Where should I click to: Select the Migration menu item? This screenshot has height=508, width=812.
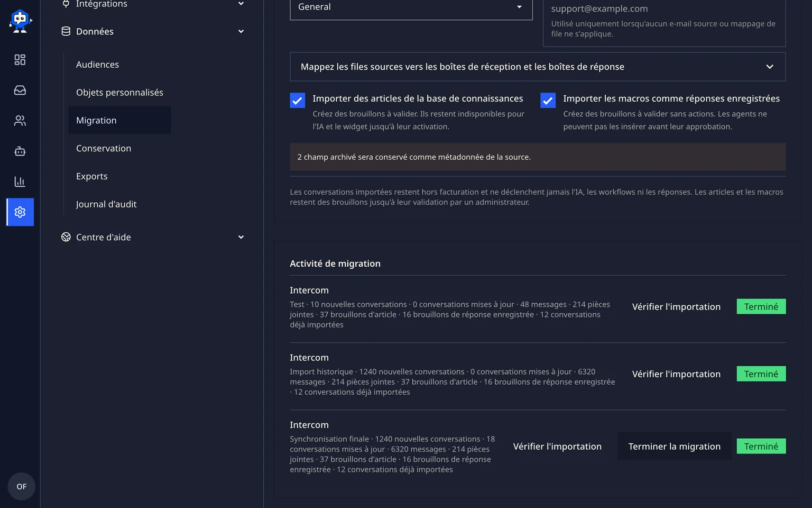click(x=119, y=120)
